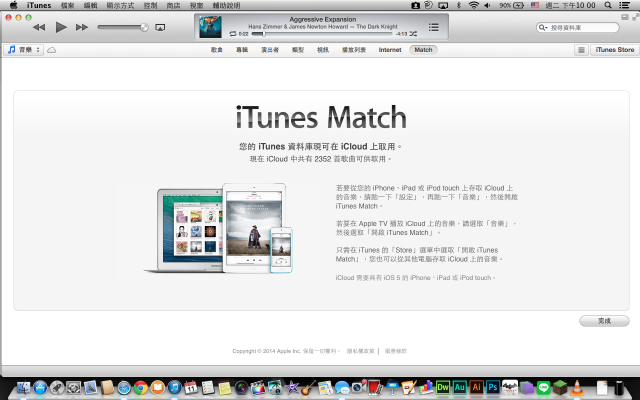This screenshot has height=400, width=640.
Task: Click The Dark Knight album artwork thumbnail
Action: pos(210,27)
